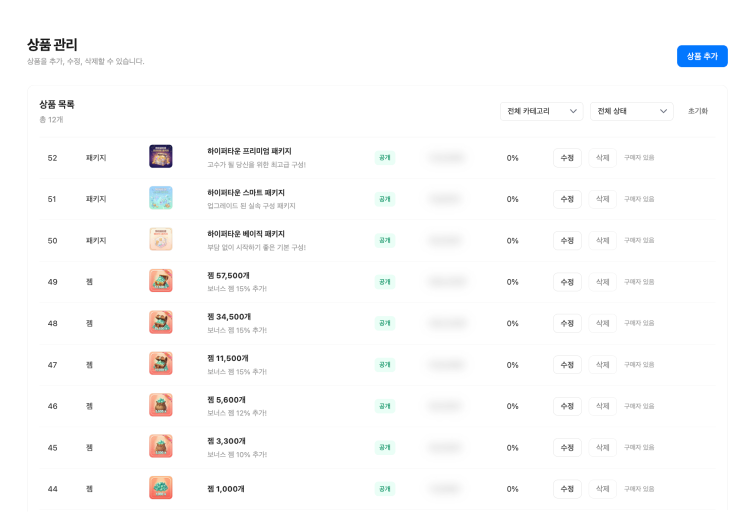This screenshot has width=749, height=512.
Task: Click the 젬 1,000개 product image
Action: click(160, 488)
